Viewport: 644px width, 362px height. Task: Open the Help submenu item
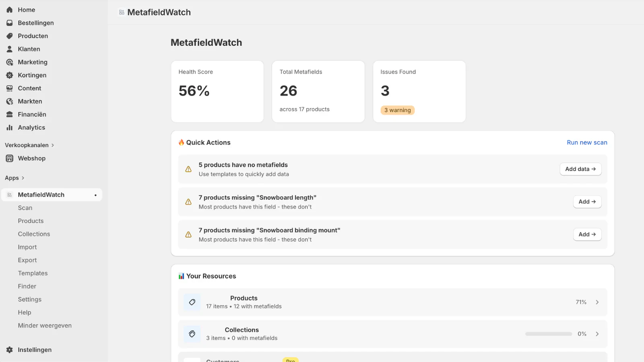coord(25,313)
